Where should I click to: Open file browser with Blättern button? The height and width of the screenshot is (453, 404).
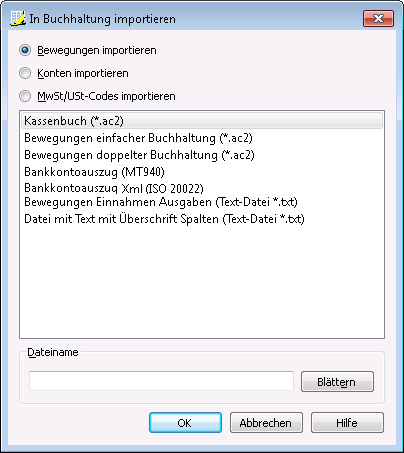click(337, 381)
